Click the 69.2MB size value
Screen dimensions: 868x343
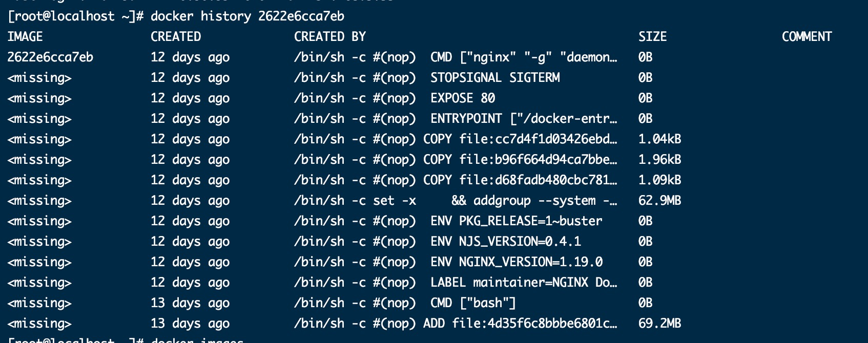pyautogui.click(x=660, y=324)
